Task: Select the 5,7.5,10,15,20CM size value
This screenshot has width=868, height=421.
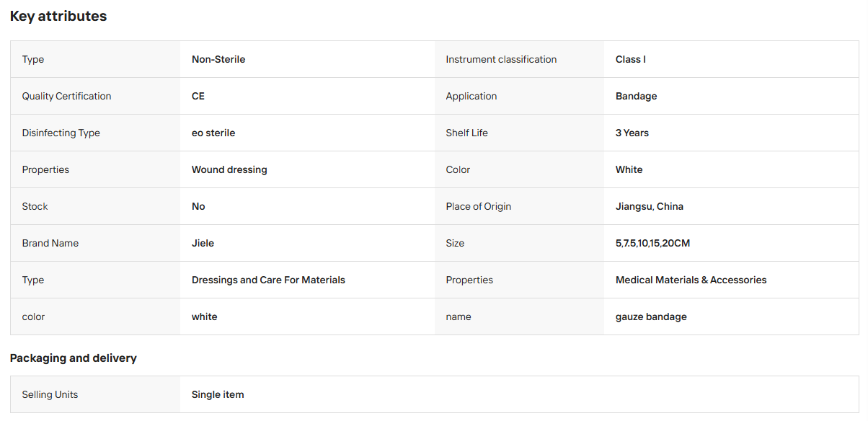Action: (653, 243)
